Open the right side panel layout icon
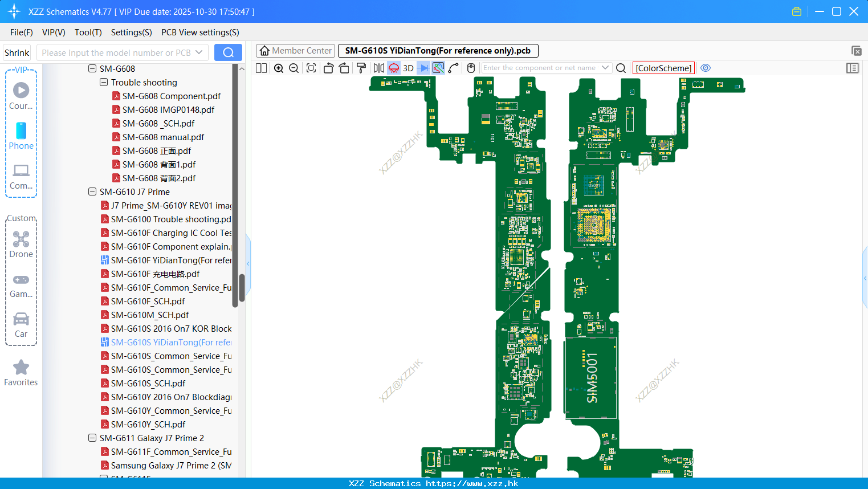Image resolution: width=868 pixels, height=489 pixels. (853, 68)
